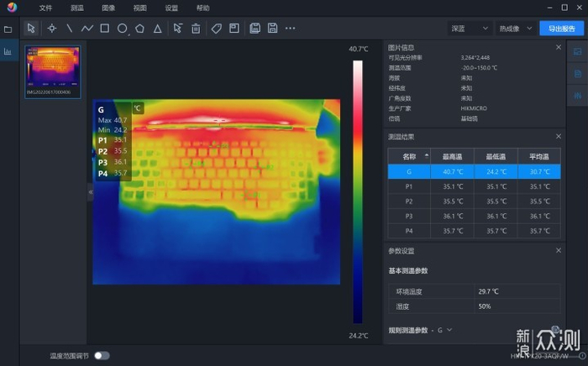This screenshot has height=366, width=588.
Task: Click the trash delete icon
Action: [x=196, y=29]
